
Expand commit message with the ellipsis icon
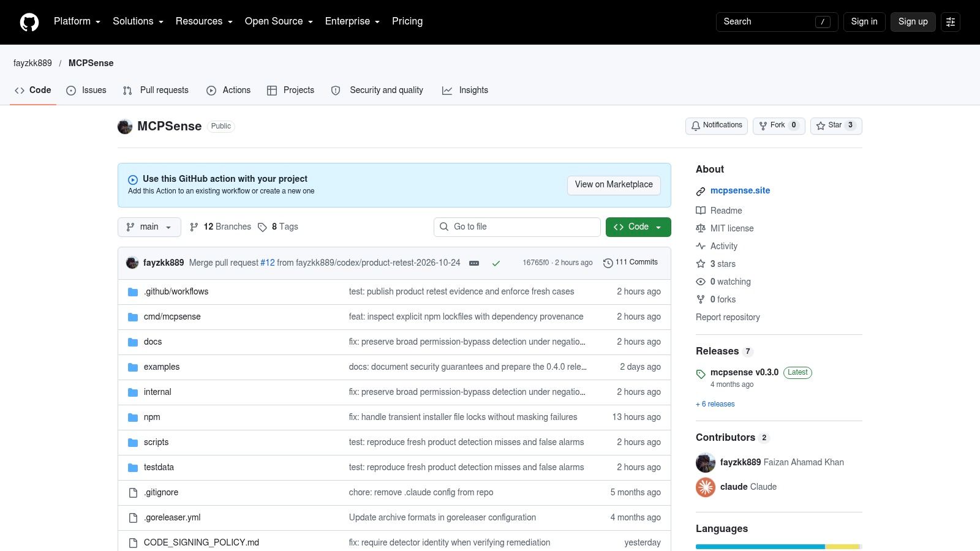pos(474,263)
